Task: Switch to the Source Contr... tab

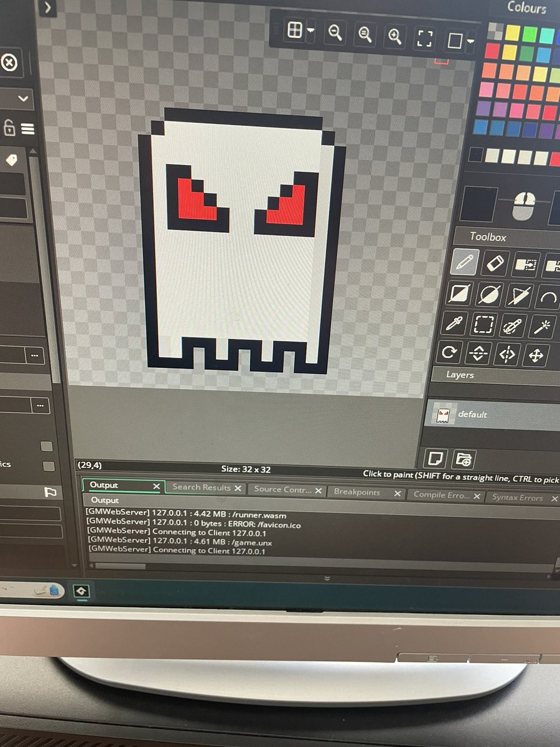Action: coord(282,489)
